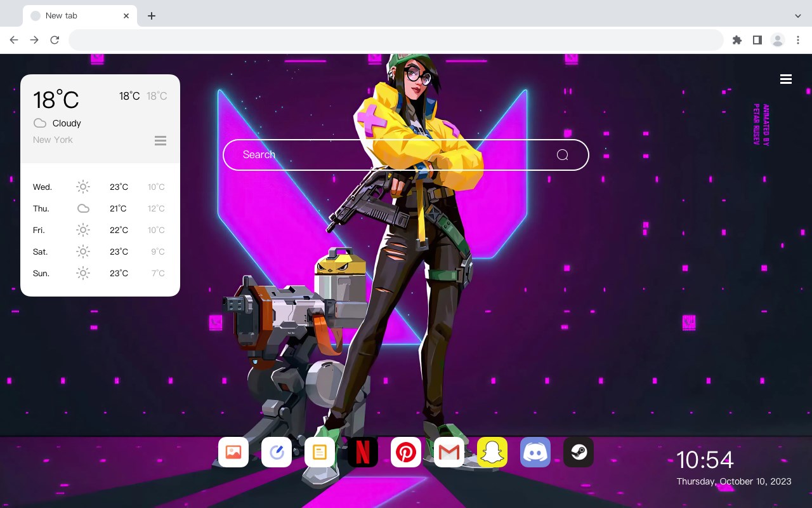Launch the Pinterest shortcut
The width and height of the screenshot is (812, 508).
point(406,452)
